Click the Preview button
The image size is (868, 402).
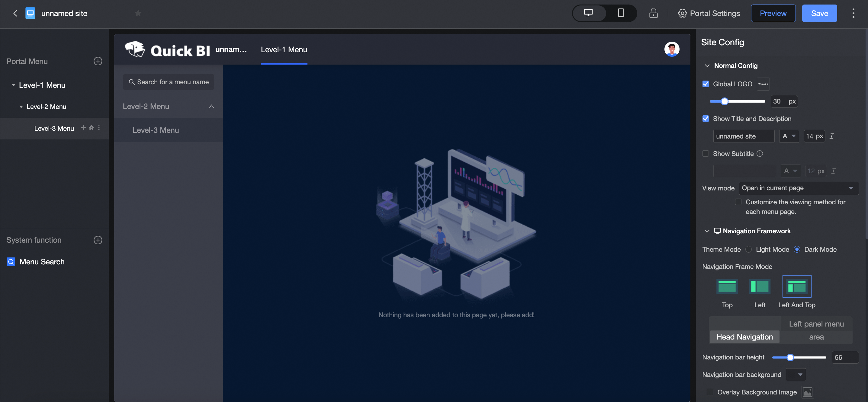click(x=773, y=13)
